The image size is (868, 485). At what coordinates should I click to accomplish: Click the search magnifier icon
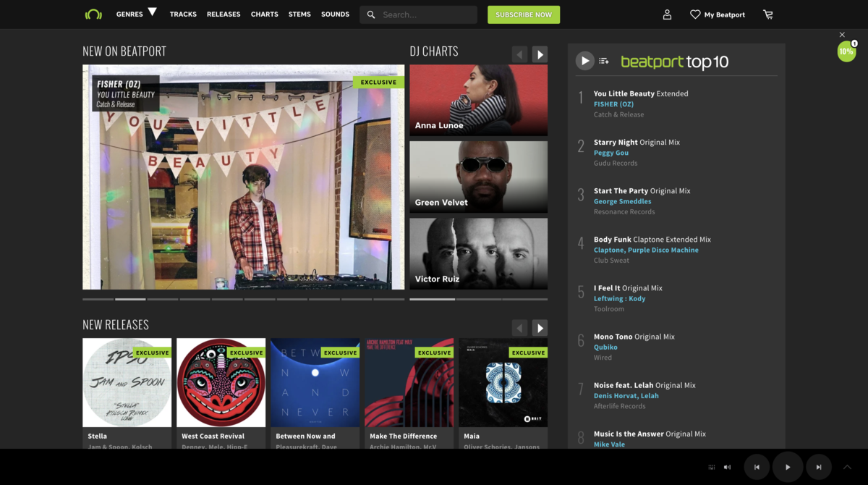(371, 14)
